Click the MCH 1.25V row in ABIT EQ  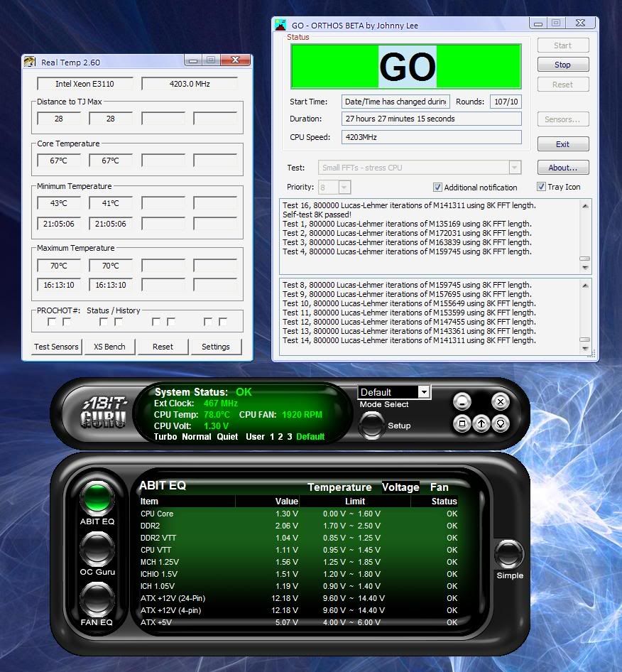(x=299, y=562)
